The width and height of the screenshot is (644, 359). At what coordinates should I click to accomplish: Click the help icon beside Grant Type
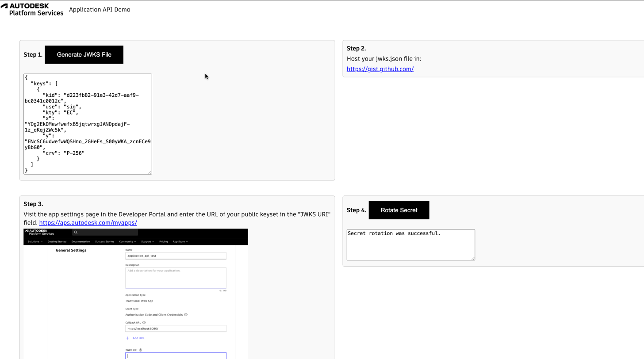(186, 315)
